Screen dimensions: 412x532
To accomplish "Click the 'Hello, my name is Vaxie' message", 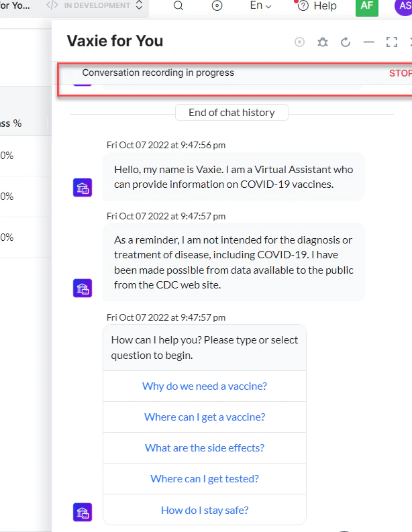I will [234, 176].
